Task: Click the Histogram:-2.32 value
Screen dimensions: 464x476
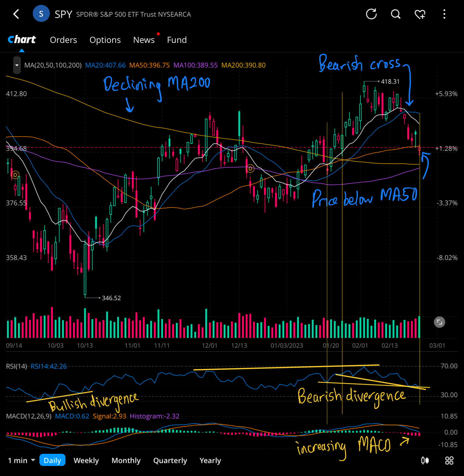Action: (x=155, y=416)
